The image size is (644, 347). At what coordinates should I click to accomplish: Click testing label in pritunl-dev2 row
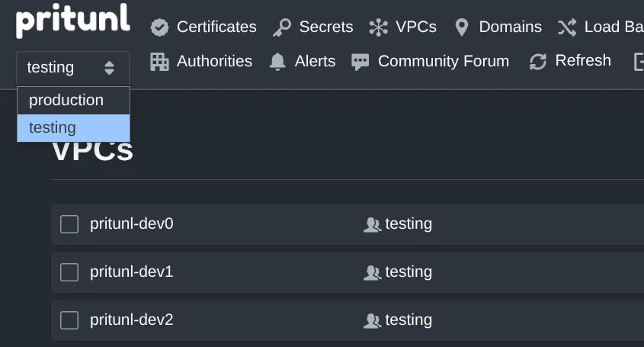[x=409, y=320]
